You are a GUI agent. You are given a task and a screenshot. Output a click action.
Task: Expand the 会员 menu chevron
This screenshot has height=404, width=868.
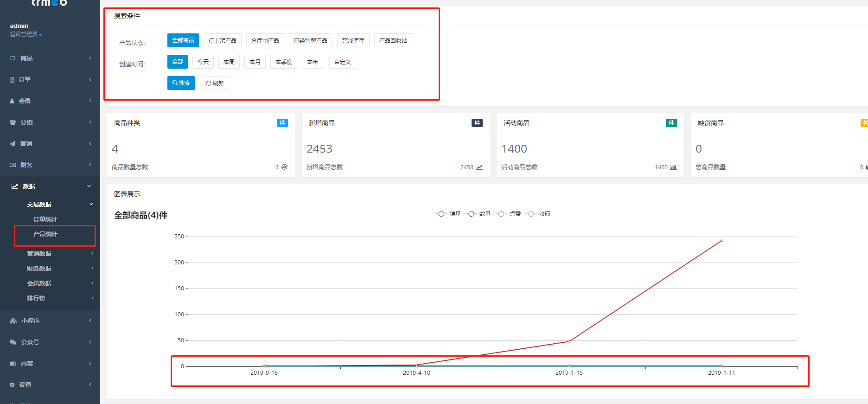coord(90,101)
